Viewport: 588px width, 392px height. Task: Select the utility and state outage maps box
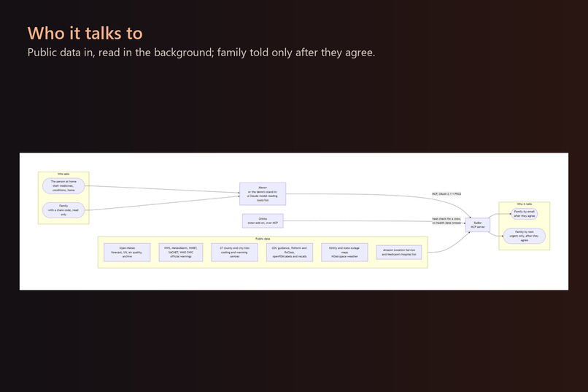[x=344, y=252]
